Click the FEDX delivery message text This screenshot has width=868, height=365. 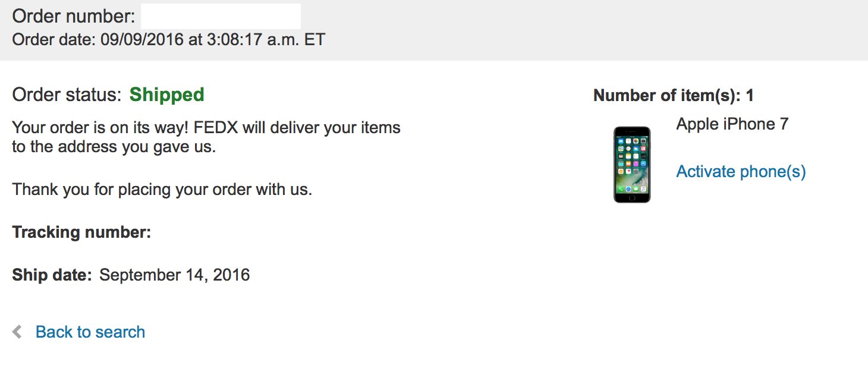(206, 127)
